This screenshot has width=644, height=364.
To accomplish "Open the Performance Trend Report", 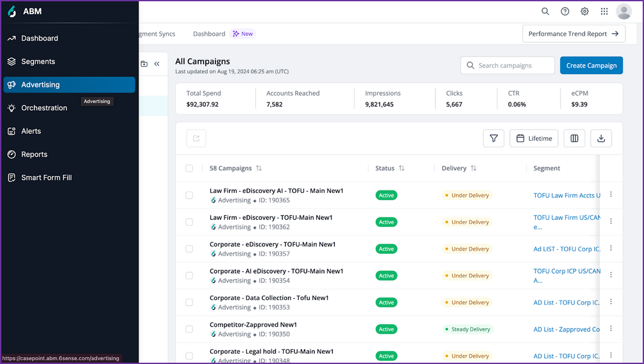I will 574,34.
